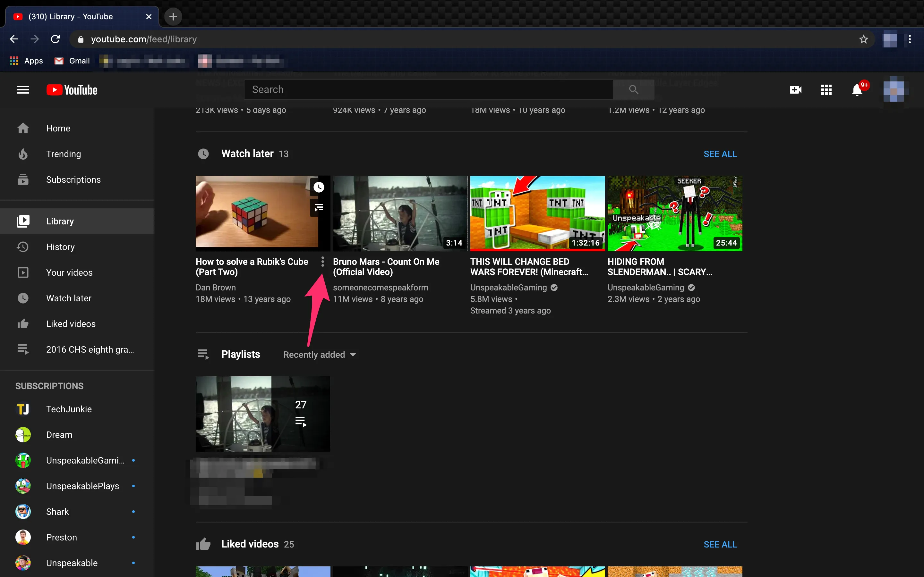Open SEE ALL for Liked videos
The width and height of the screenshot is (924, 577).
(x=721, y=544)
